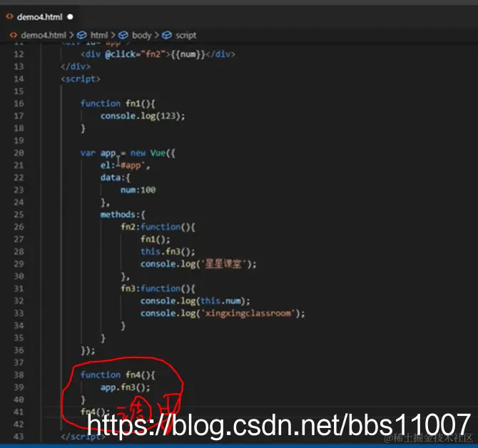
Task: Click the cube icon before script breadcrumb
Action: (167, 36)
